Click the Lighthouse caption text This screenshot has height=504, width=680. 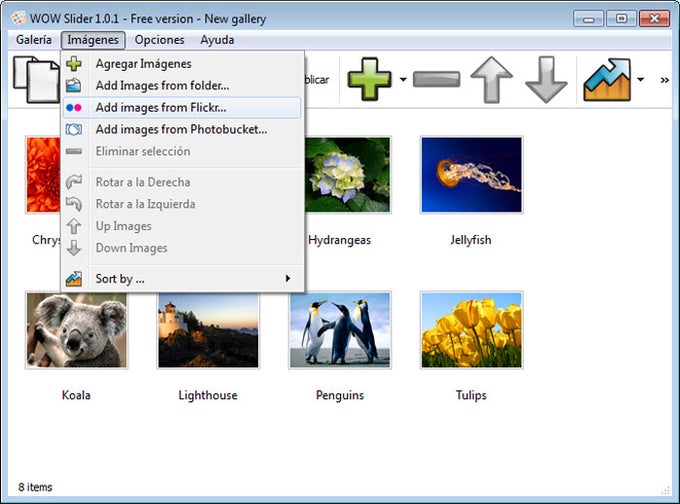coord(208,395)
